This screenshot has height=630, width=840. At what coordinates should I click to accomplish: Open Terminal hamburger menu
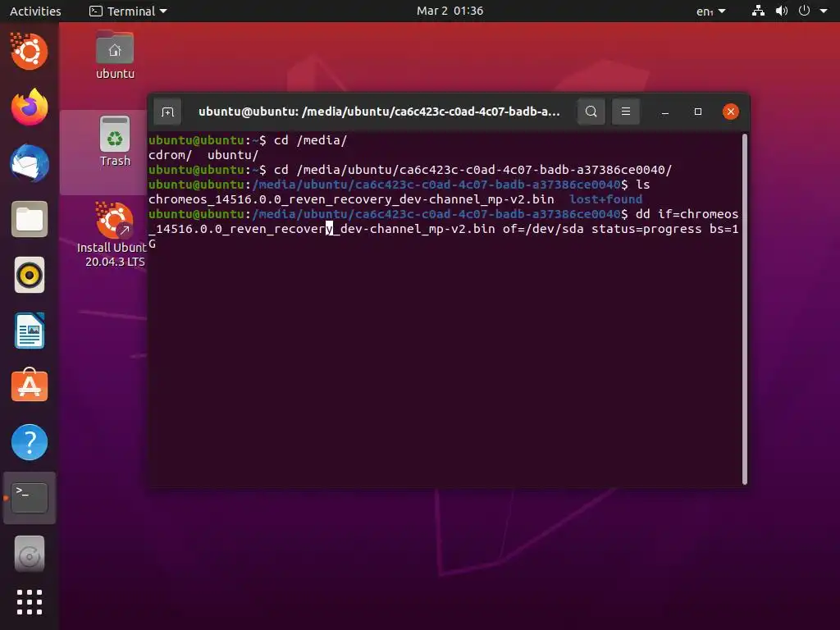pyautogui.click(x=625, y=112)
